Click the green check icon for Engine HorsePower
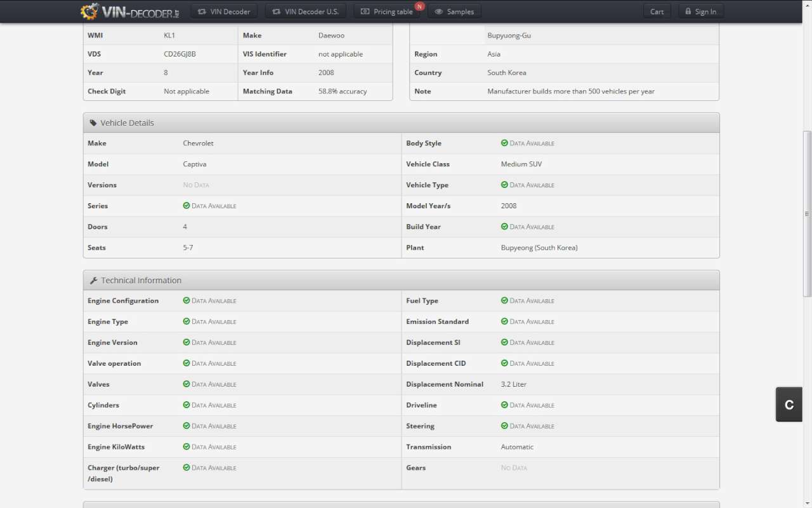The height and width of the screenshot is (508, 812). [x=187, y=426]
